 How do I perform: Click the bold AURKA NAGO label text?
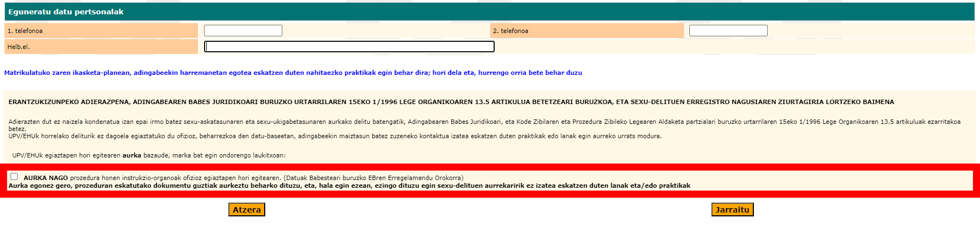(x=46, y=178)
